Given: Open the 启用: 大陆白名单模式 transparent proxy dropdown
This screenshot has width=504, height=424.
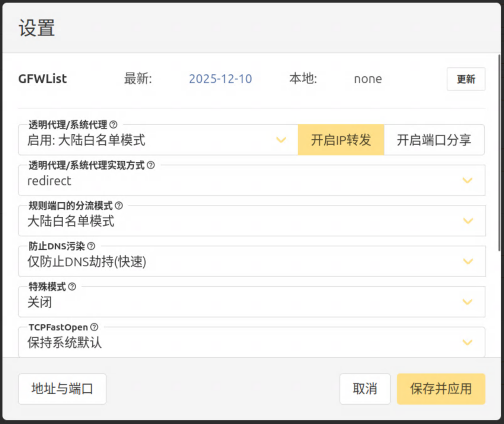Looking at the screenshot, I should coord(158,140).
